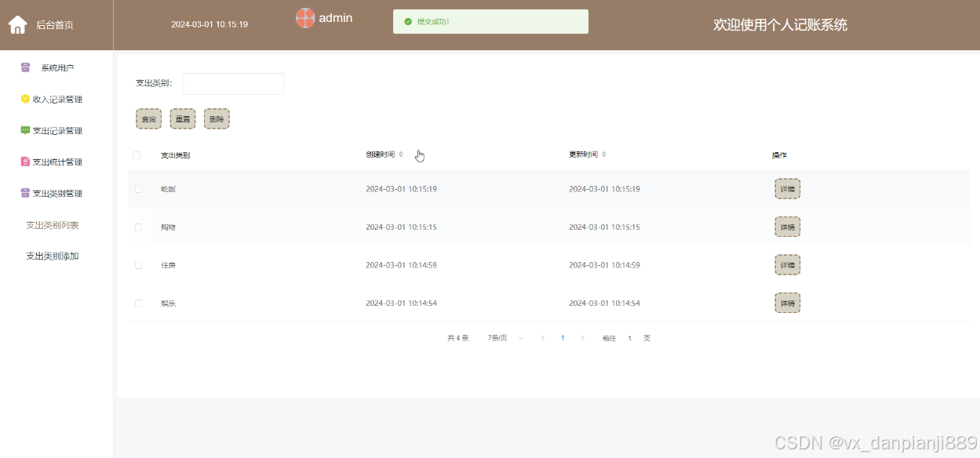Viewport: 980px width, 458px height.
Task: Sort by 更新时间 using its sort arrows
Action: click(x=604, y=154)
